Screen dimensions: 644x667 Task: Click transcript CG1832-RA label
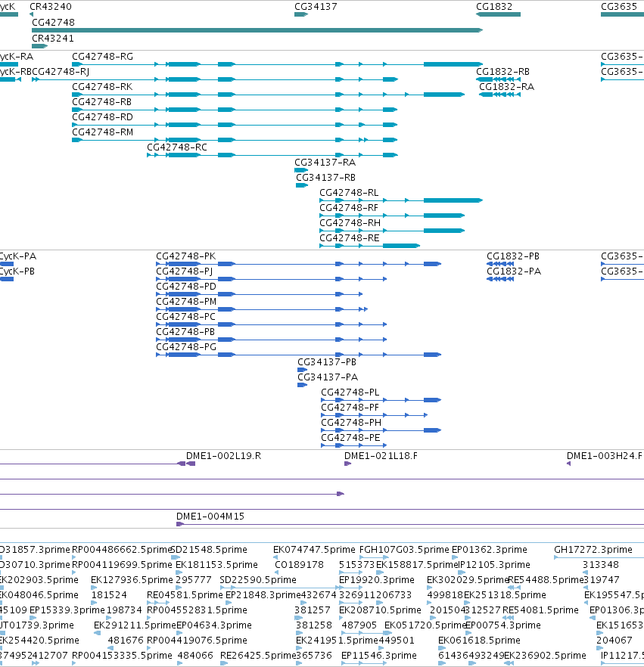pos(506,87)
